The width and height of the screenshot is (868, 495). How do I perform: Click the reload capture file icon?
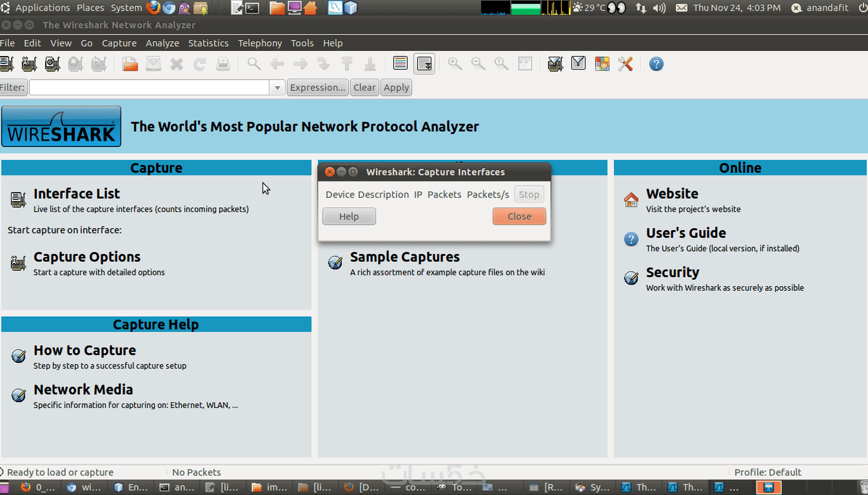[200, 64]
